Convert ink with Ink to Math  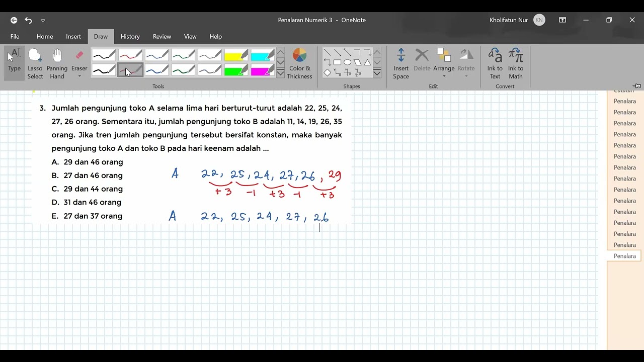click(516, 63)
